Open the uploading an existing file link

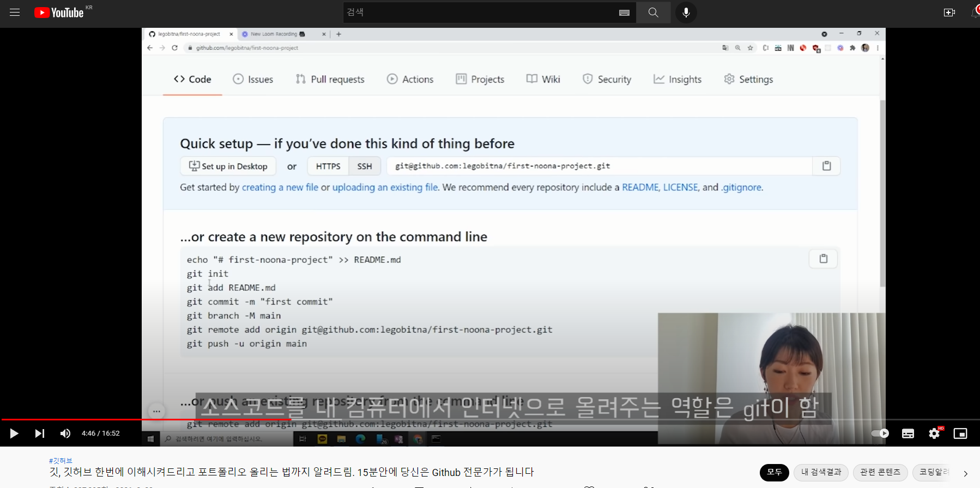385,187
